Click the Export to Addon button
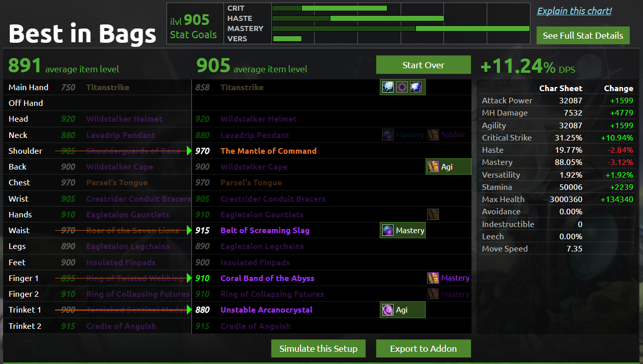 [424, 349]
